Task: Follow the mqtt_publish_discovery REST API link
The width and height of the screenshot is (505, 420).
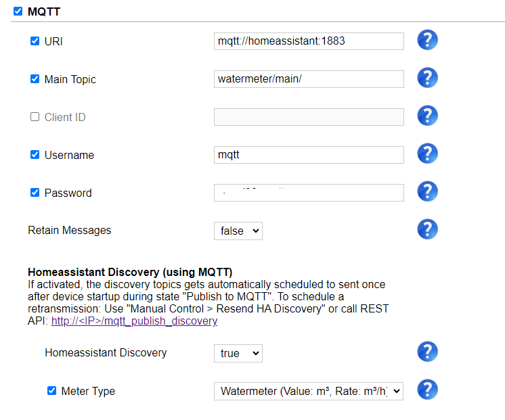Action: coord(134,321)
